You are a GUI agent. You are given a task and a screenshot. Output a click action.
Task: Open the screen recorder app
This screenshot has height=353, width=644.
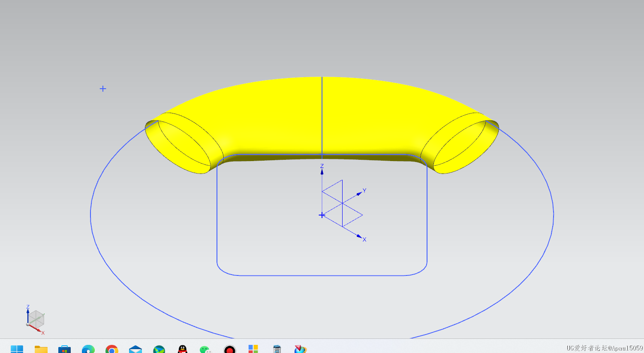click(x=230, y=349)
